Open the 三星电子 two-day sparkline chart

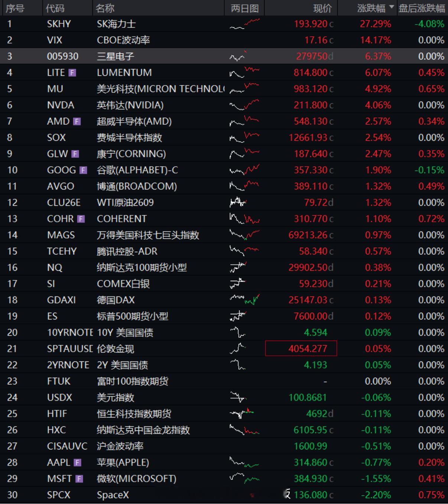tap(238, 56)
